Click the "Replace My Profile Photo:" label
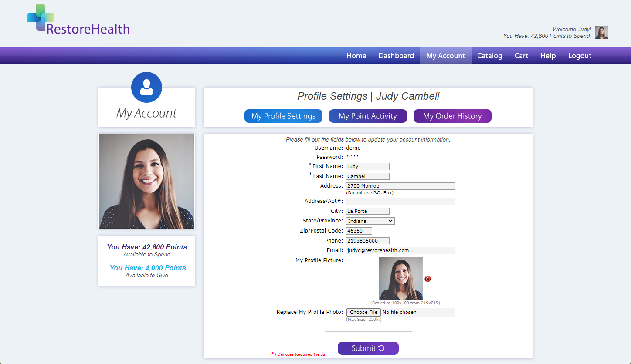631x364 pixels. click(310, 312)
